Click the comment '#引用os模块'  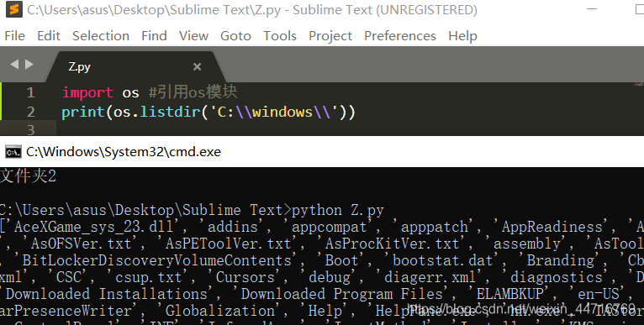click(x=193, y=92)
